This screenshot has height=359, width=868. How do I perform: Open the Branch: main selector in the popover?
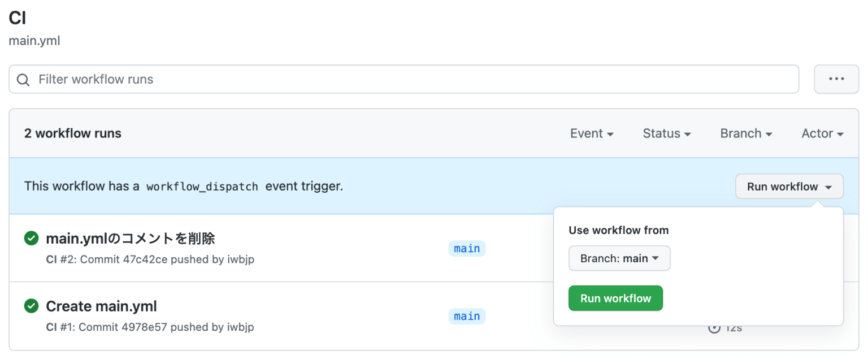tap(619, 258)
